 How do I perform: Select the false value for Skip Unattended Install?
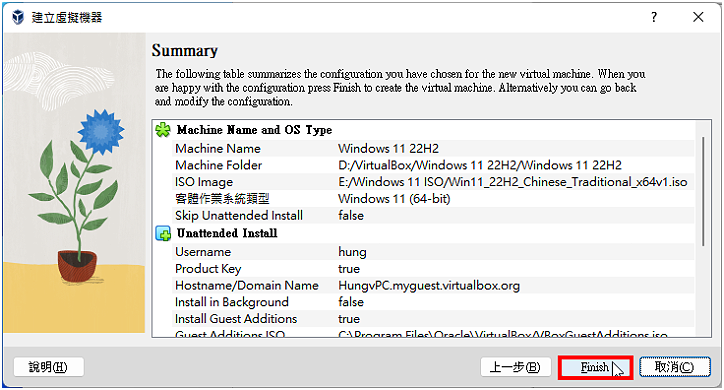(351, 216)
